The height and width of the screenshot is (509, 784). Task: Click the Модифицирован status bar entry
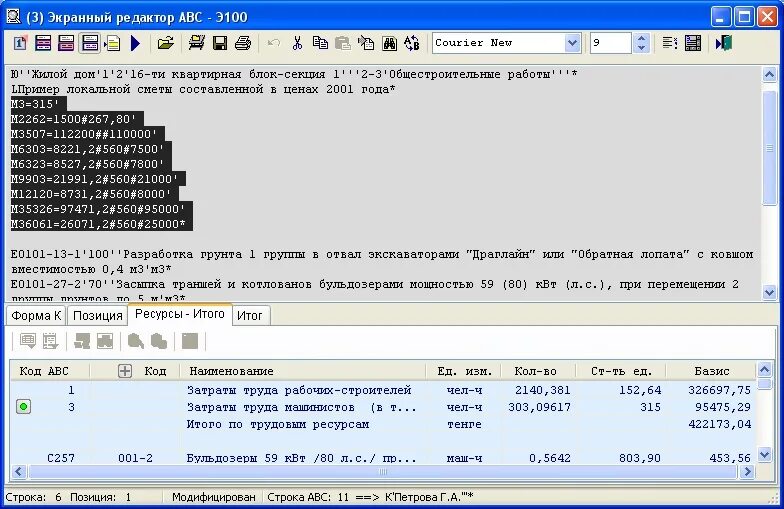pyautogui.click(x=214, y=497)
